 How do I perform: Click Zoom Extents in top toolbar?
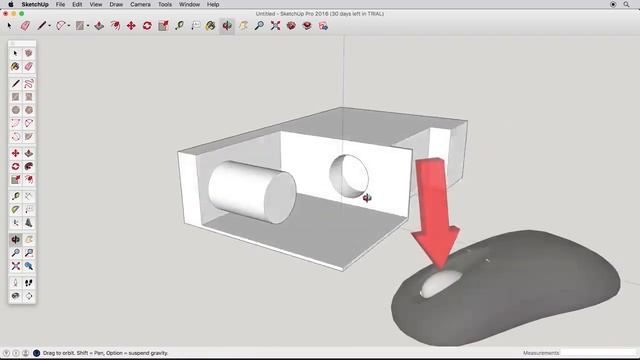tap(276, 26)
